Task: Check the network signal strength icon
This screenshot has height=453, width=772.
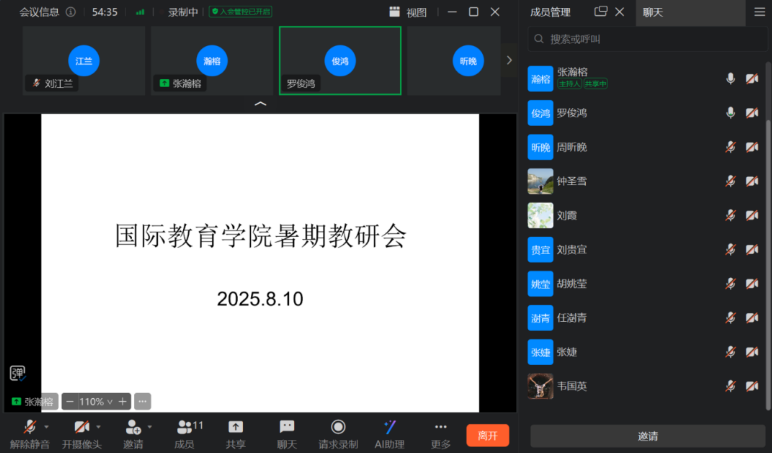Action: tap(140, 12)
